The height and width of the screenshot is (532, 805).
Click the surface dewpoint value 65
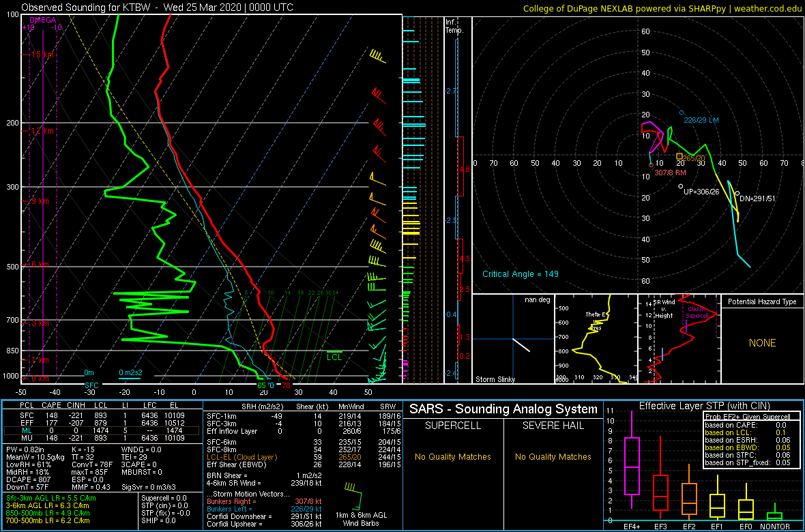tap(261, 385)
